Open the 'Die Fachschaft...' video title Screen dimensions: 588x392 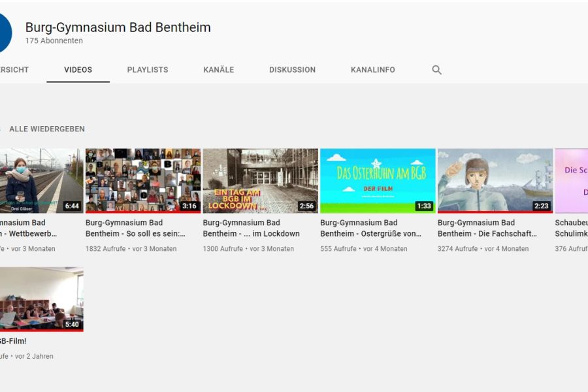(x=487, y=228)
